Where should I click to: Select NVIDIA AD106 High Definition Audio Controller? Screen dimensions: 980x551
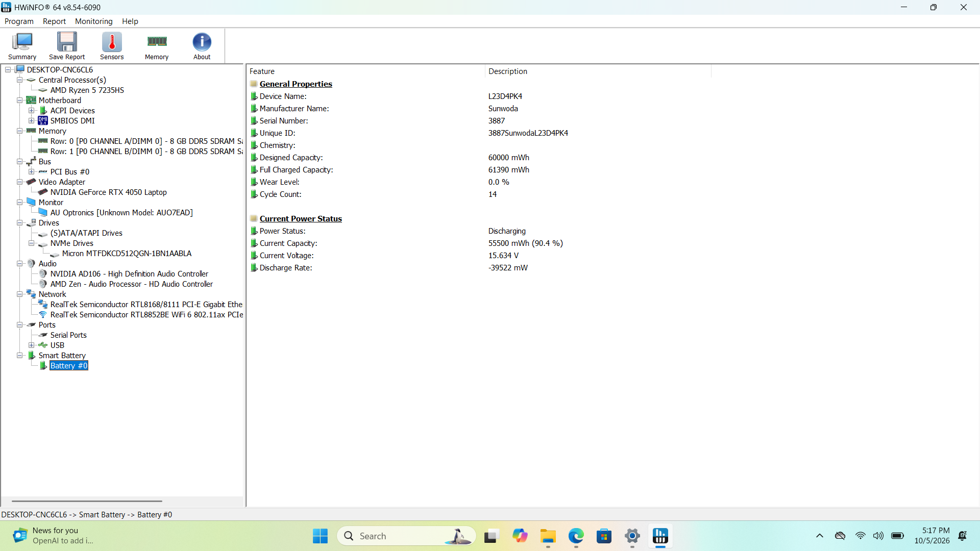click(129, 274)
